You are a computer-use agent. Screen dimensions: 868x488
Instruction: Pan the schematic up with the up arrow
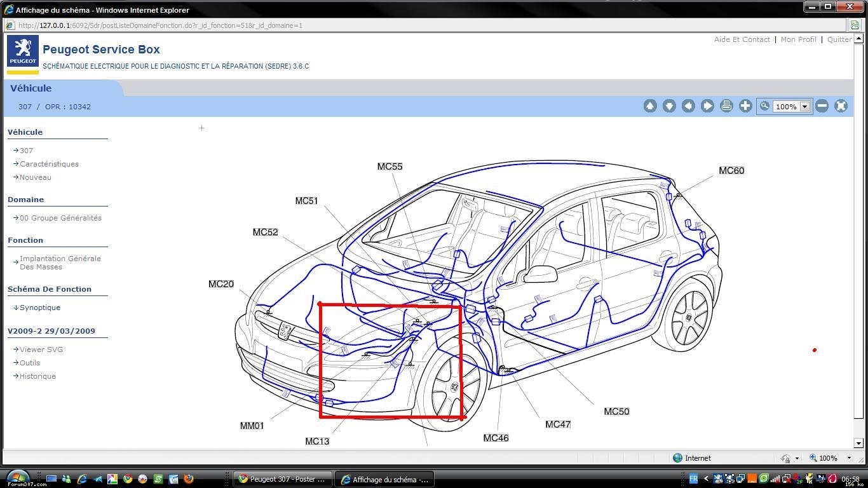click(x=649, y=106)
